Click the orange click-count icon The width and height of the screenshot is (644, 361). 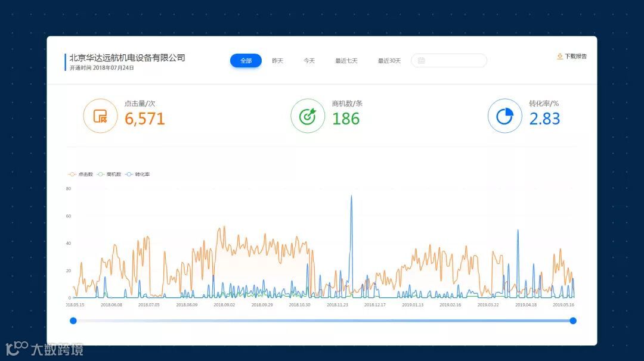pos(100,116)
